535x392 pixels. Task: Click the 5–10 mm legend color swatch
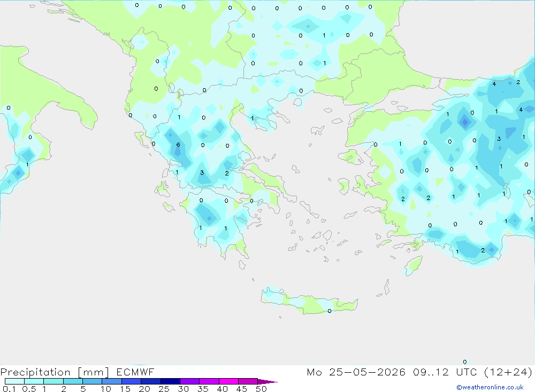click(x=92, y=381)
